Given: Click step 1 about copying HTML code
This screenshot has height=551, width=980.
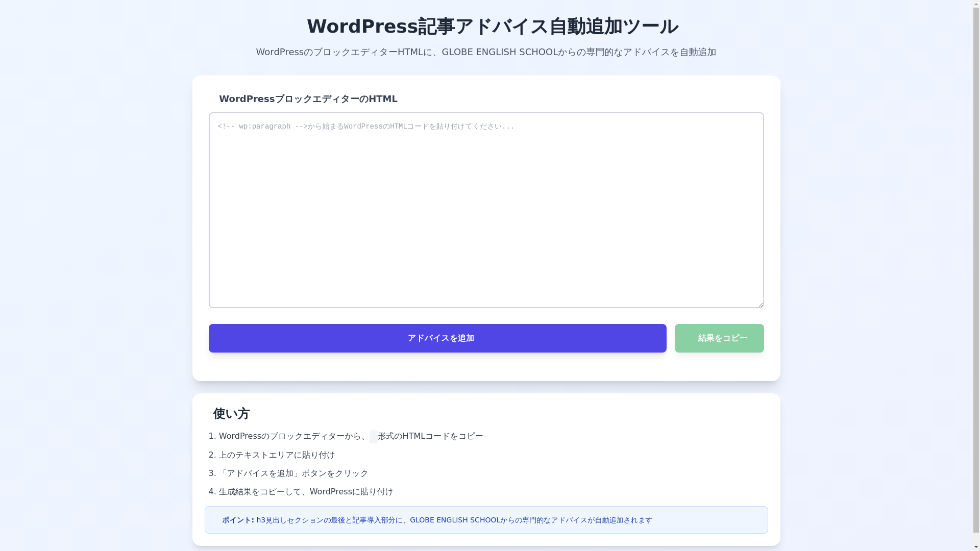Looking at the screenshot, I should point(346,436).
